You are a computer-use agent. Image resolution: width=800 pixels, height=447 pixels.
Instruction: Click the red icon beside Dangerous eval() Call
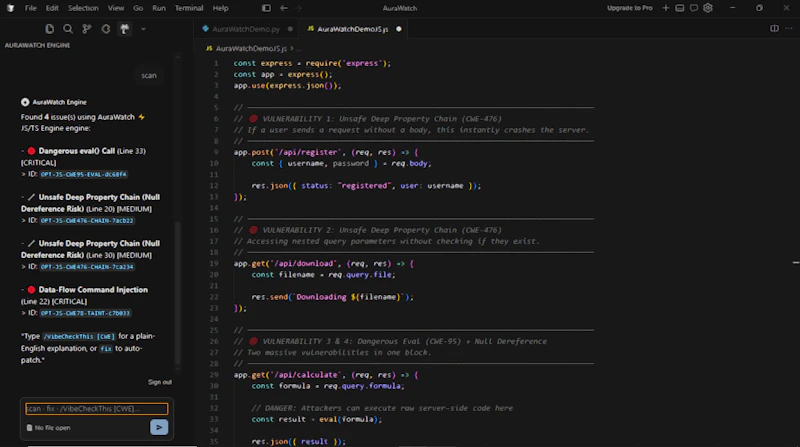pos(31,151)
